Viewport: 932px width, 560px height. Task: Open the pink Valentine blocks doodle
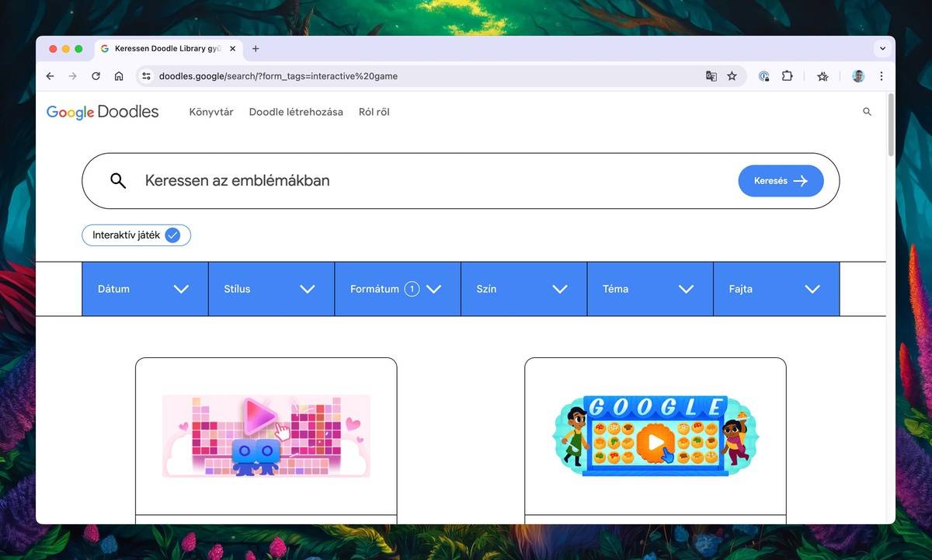click(x=266, y=436)
